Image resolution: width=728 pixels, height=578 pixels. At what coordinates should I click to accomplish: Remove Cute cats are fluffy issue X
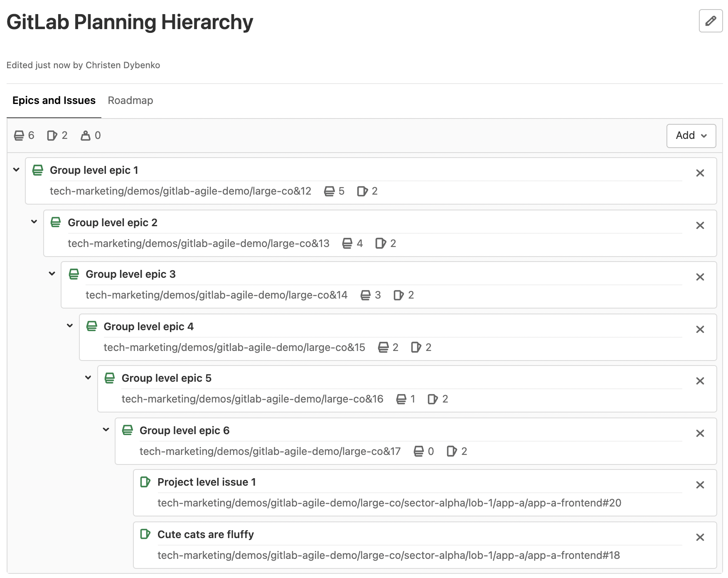click(700, 537)
